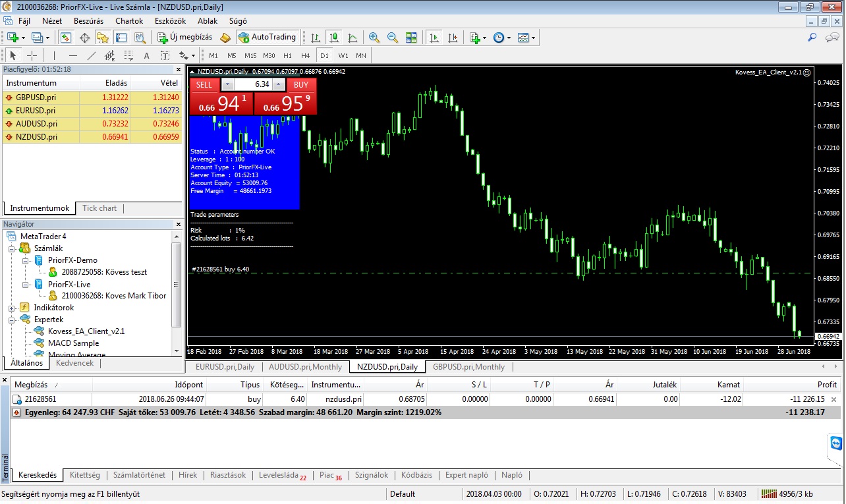Open the Eszközök menu
The width and height of the screenshot is (846, 504).
point(170,20)
